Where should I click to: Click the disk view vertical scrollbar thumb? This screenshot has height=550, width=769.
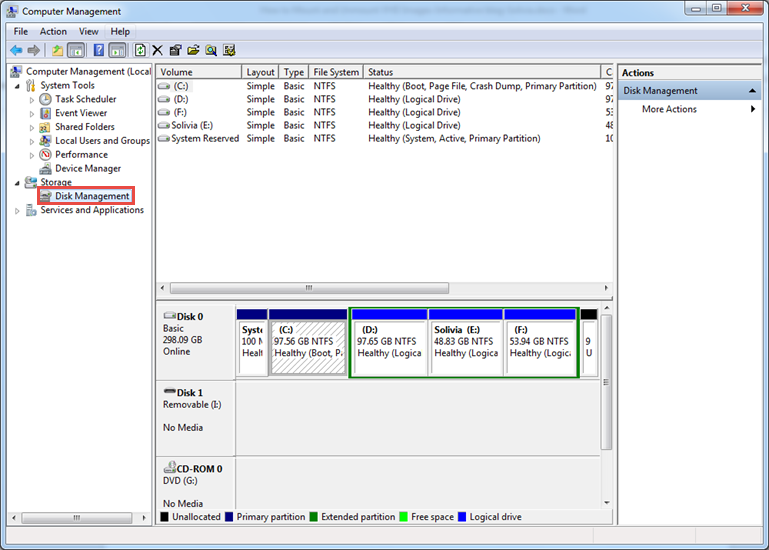(x=607, y=382)
